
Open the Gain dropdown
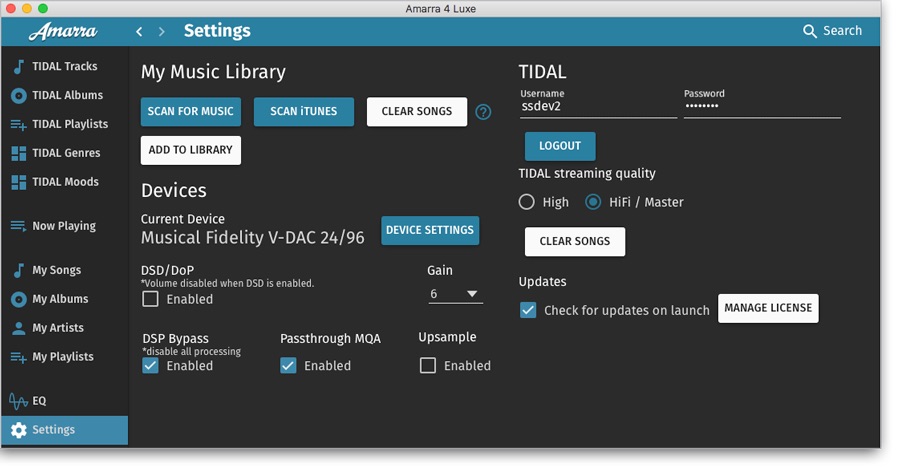(455, 294)
